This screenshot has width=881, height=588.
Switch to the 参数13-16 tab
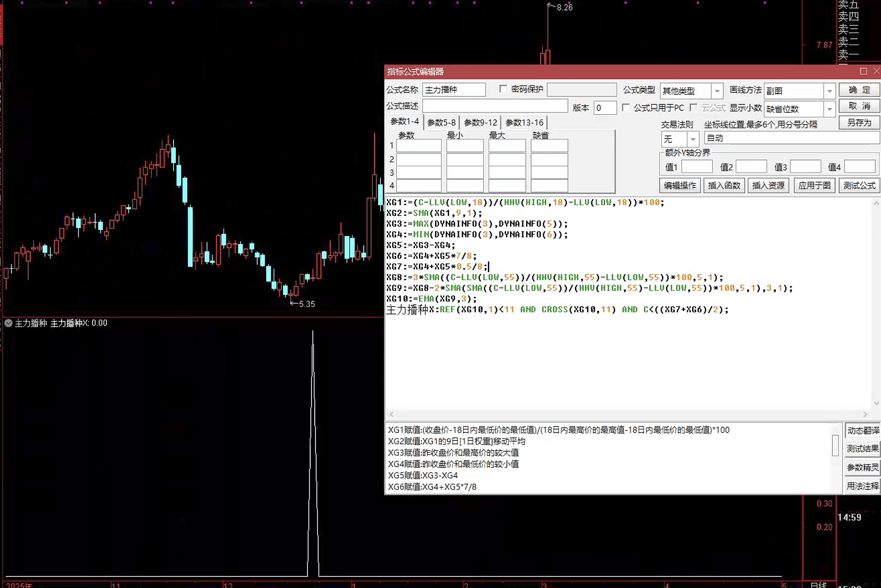524,122
